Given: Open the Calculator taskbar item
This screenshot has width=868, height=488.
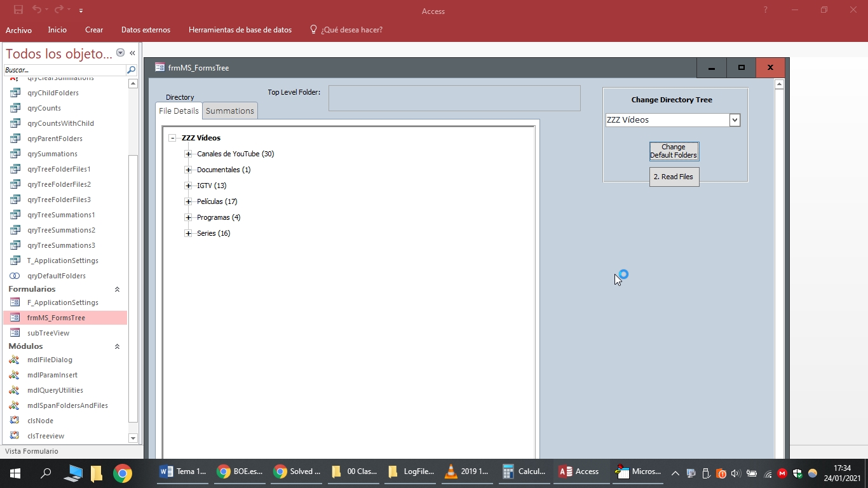Looking at the screenshot, I should tap(524, 472).
